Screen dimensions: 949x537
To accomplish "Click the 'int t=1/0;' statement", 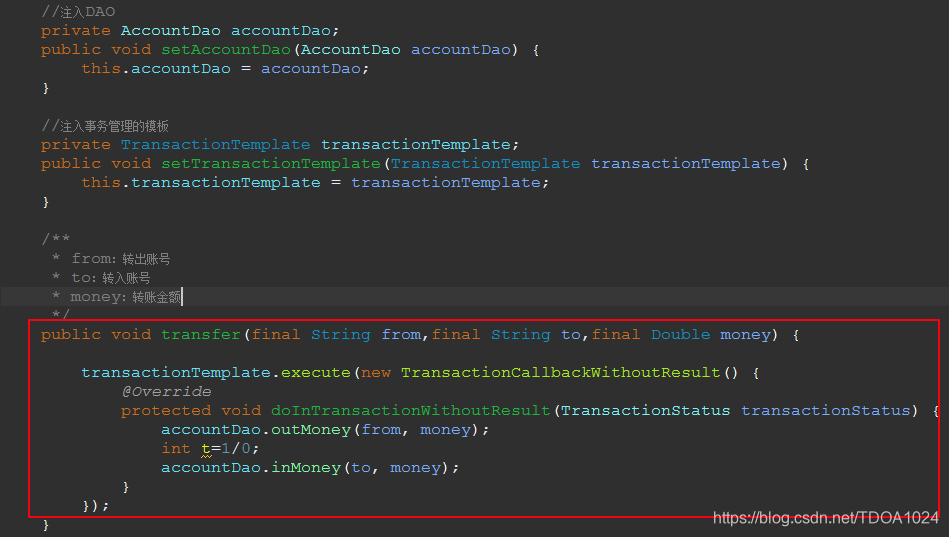I will pos(210,449).
